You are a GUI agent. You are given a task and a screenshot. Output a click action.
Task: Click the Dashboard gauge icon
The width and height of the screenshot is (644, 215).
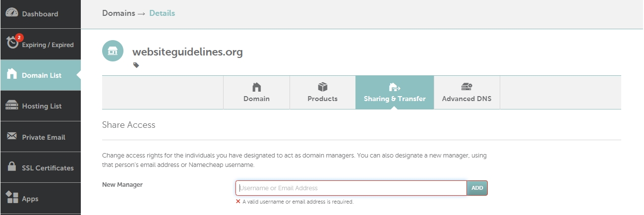pos(12,13)
